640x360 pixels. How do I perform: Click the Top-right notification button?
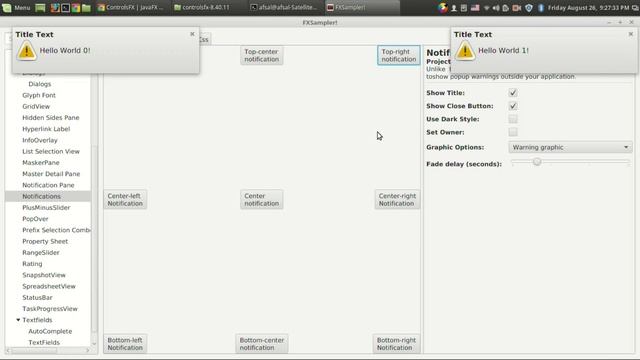pyautogui.click(x=399, y=56)
